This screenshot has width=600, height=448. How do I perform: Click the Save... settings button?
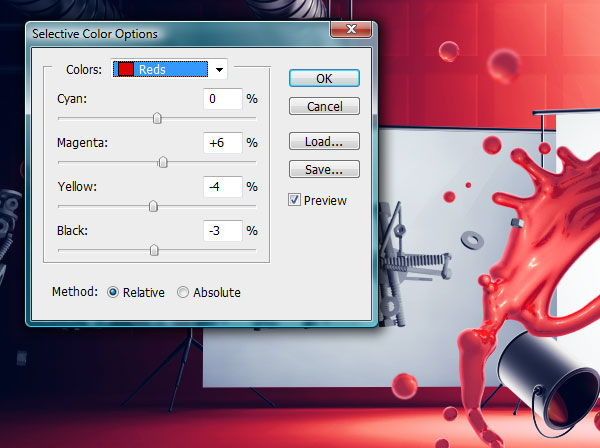[x=324, y=169]
